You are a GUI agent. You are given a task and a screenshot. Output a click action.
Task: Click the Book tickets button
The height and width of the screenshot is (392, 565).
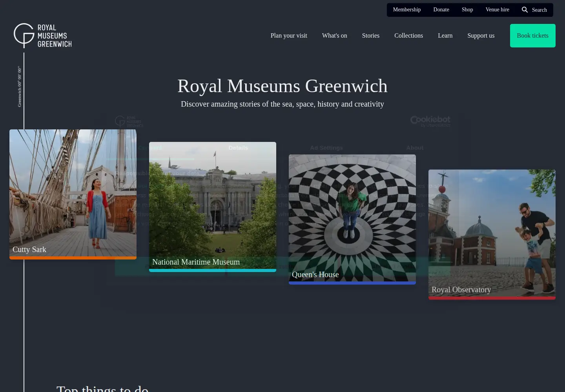coord(532,36)
